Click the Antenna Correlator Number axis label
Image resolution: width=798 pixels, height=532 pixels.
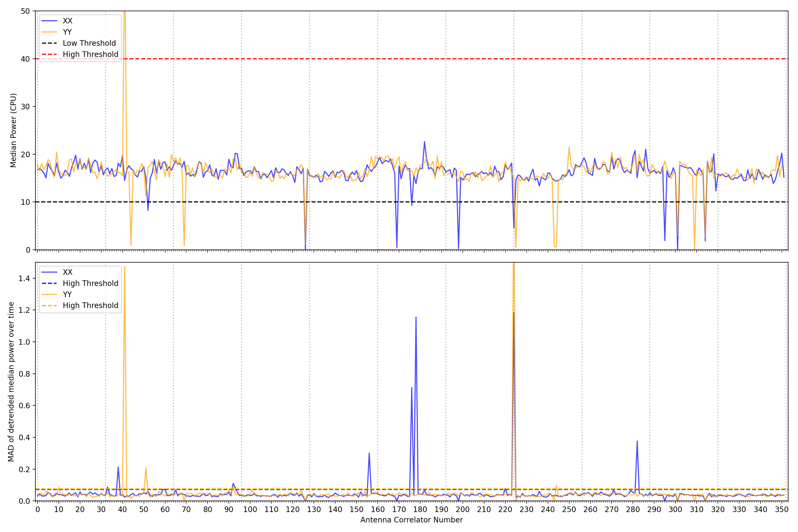click(x=411, y=520)
